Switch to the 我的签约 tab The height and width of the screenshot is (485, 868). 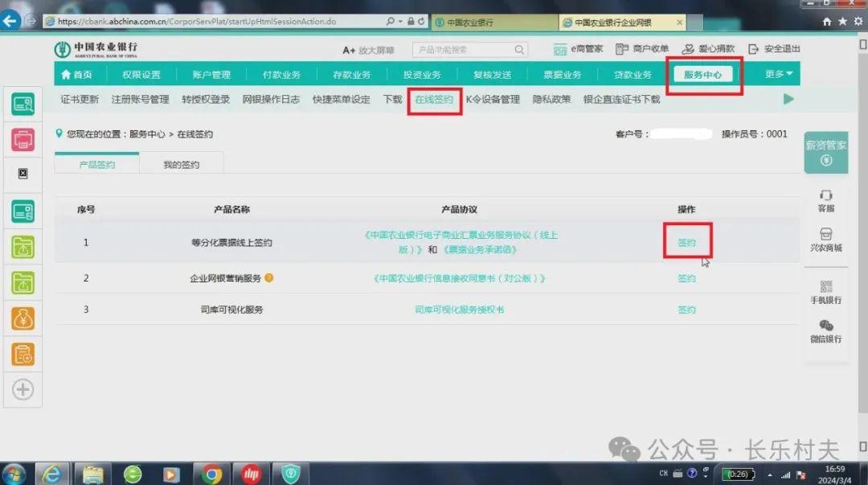coord(181,165)
